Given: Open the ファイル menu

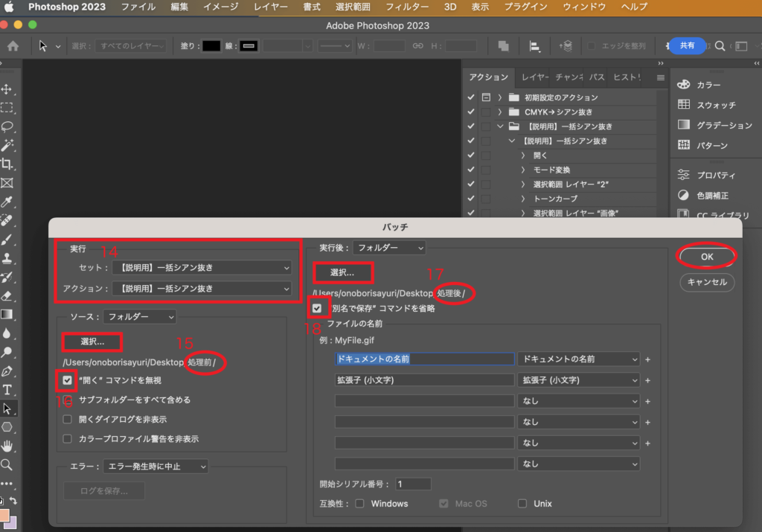Looking at the screenshot, I should [138, 7].
